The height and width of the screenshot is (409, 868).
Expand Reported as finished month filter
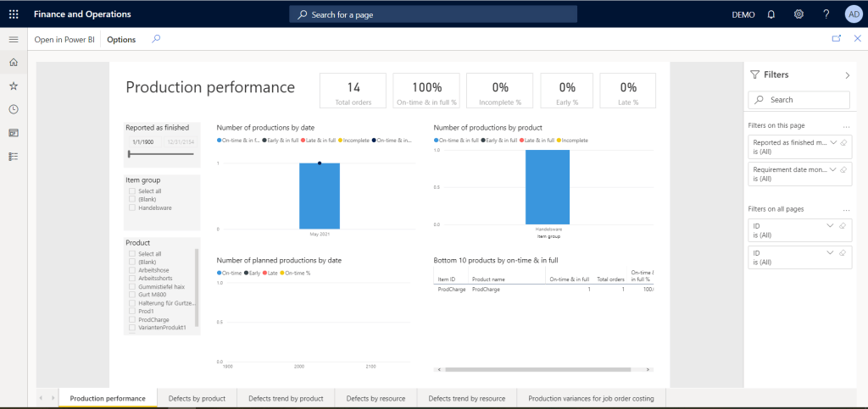click(832, 142)
